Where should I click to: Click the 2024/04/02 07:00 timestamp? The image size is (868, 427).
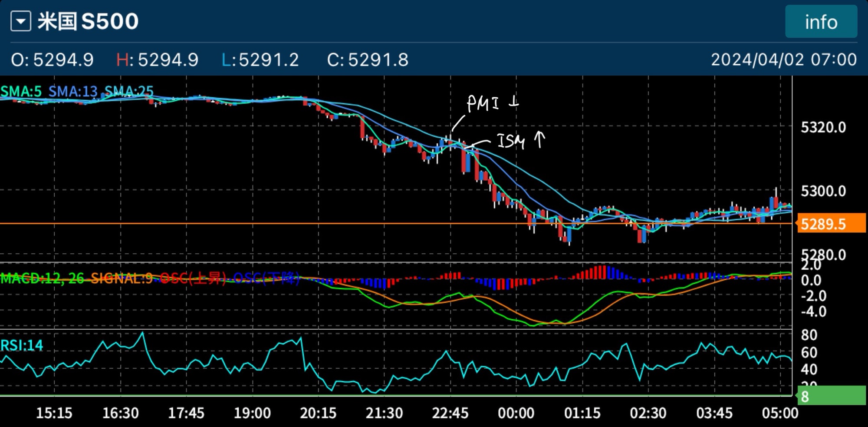click(x=783, y=60)
